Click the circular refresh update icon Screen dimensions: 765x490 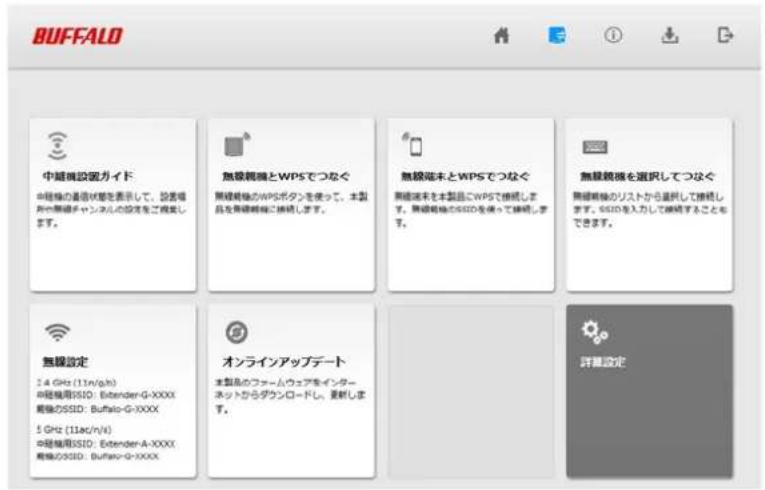point(237,332)
